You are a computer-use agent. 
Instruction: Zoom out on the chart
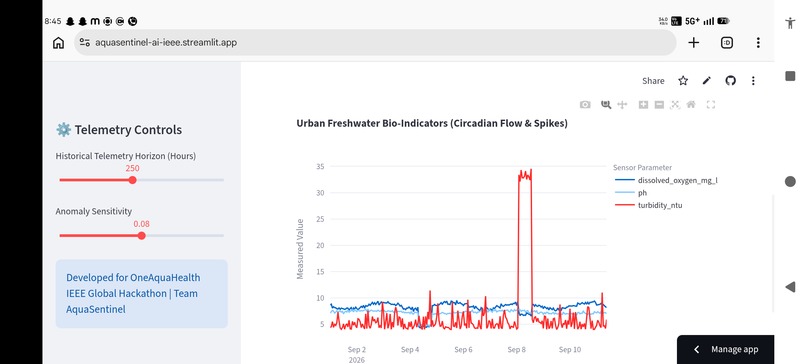tap(659, 105)
